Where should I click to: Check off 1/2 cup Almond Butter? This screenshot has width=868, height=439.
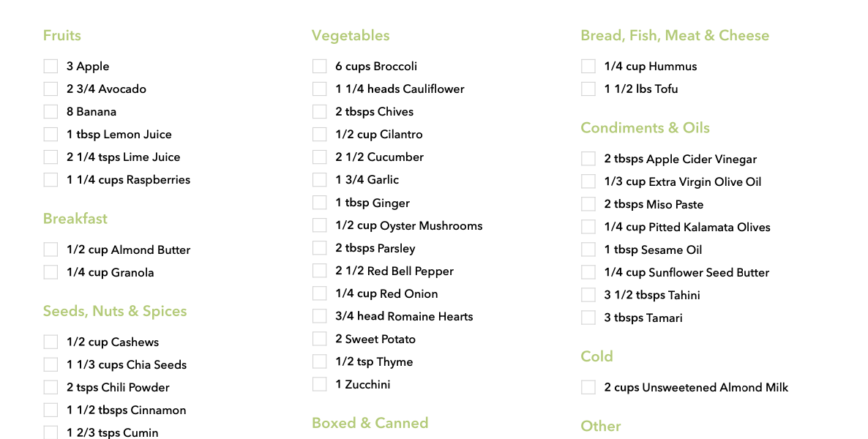point(51,249)
